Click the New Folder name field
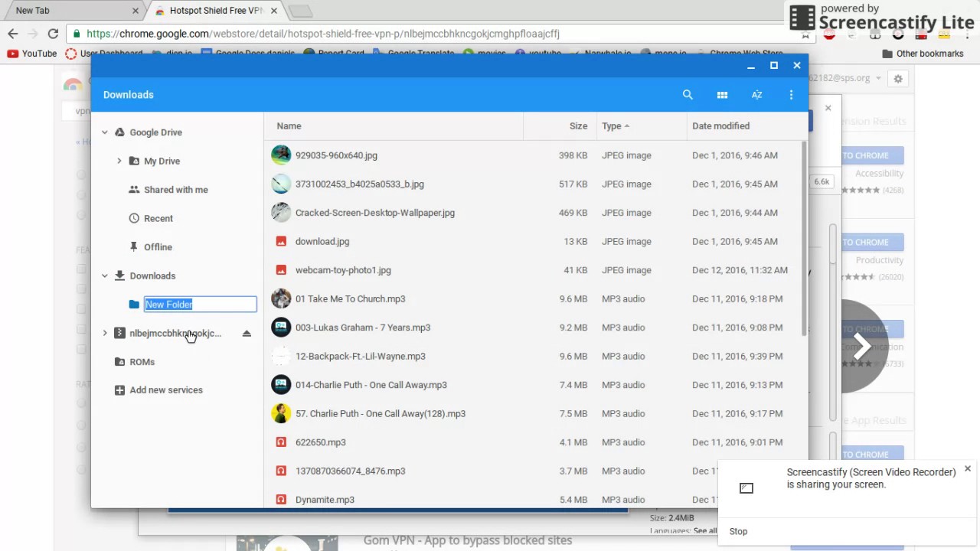This screenshot has height=551, width=980. click(201, 305)
